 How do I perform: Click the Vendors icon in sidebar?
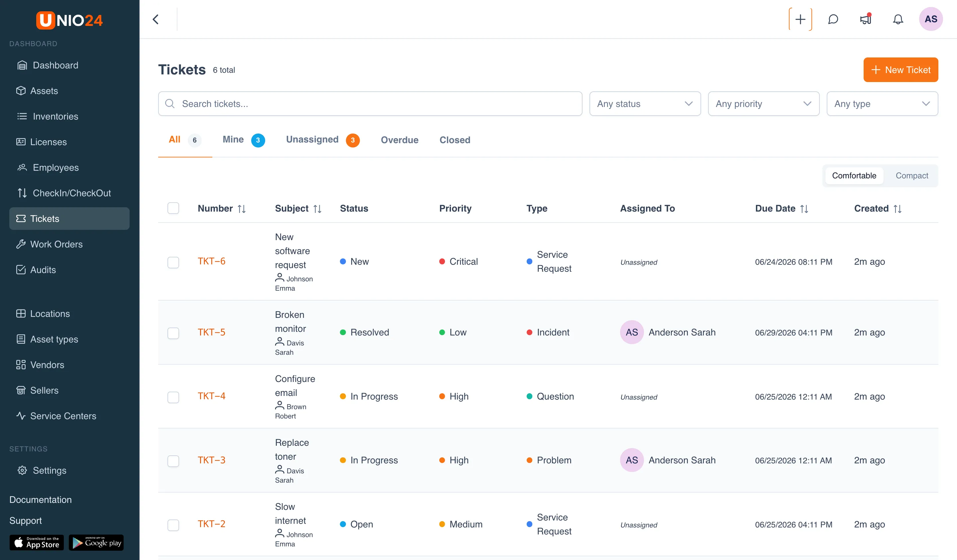[21, 365]
